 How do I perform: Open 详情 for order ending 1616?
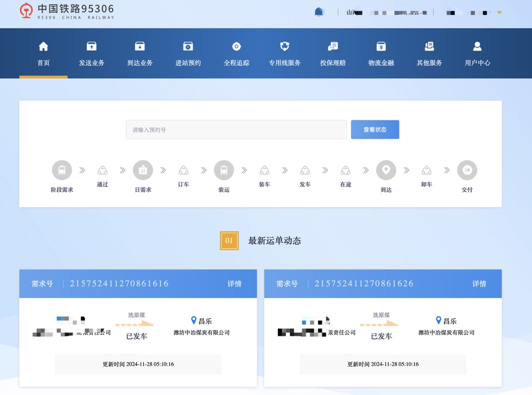234,284
